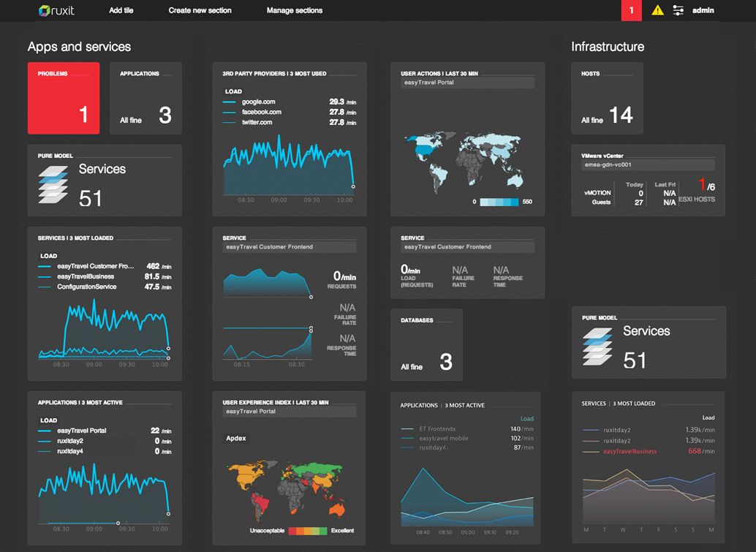
Task: Select easyTravel Portal row with 22 /min
Action: point(105,431)
